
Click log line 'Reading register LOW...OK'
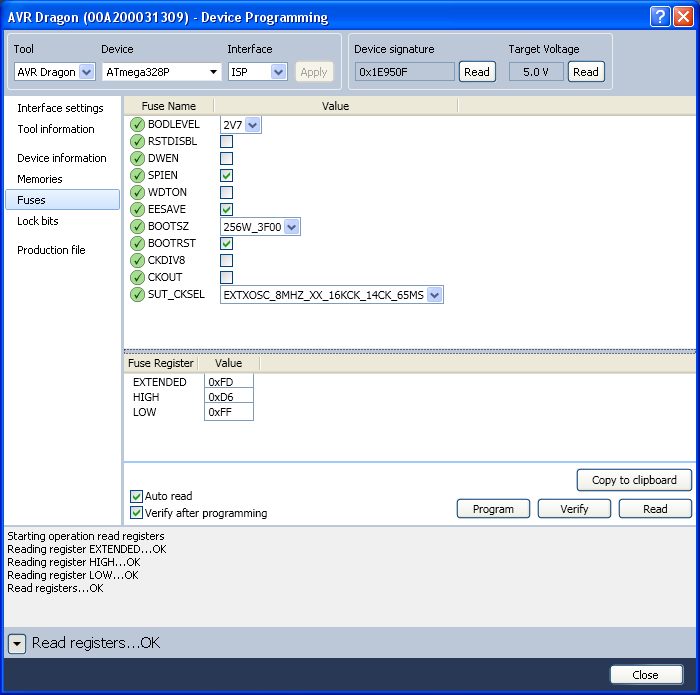[x=73, y=575]
